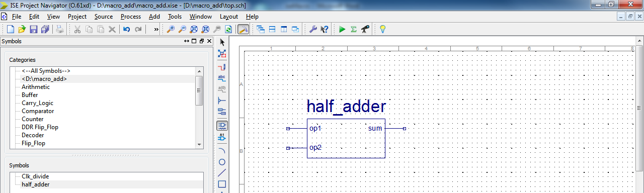Open the Process menu
The width and height of the screenshot is (644, 193).
pos(130,17)
